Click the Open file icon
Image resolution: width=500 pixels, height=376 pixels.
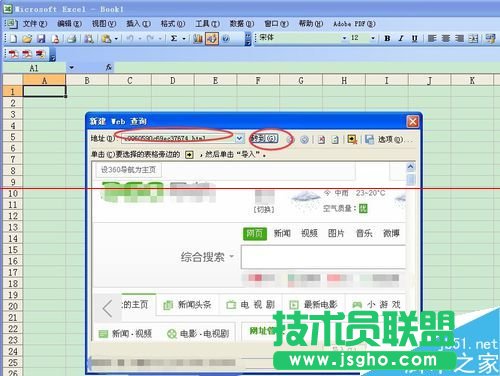click(x=27, y=39)
